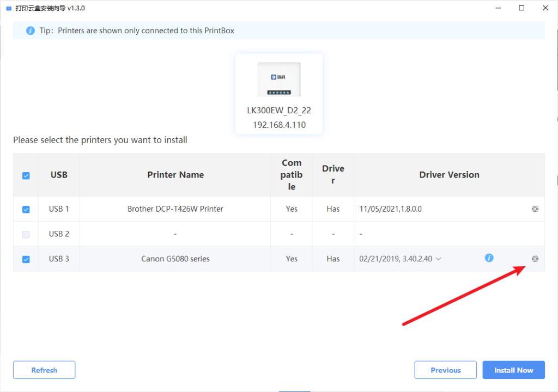
Task: Click the Driver Version column header
Action: [449, 175]
